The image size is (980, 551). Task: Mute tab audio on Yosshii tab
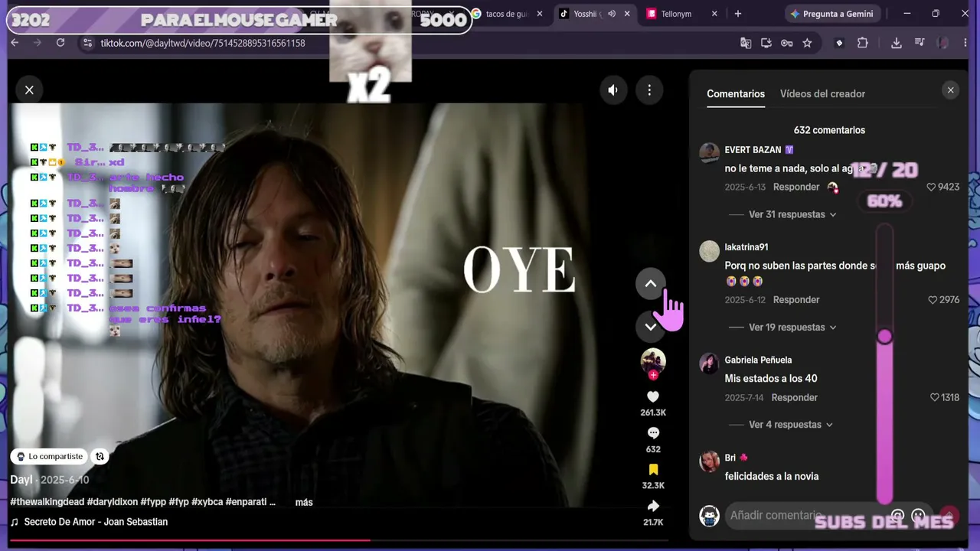[x=612, y=14]
